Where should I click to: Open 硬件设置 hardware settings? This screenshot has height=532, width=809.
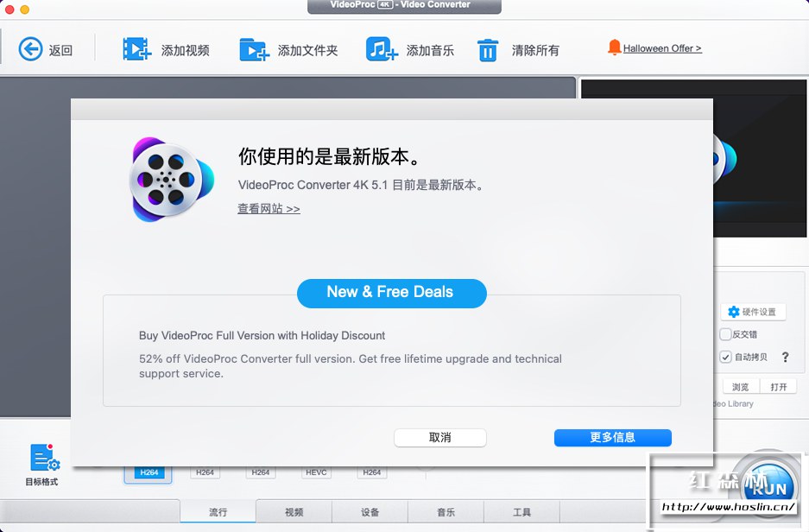(753, 312)
